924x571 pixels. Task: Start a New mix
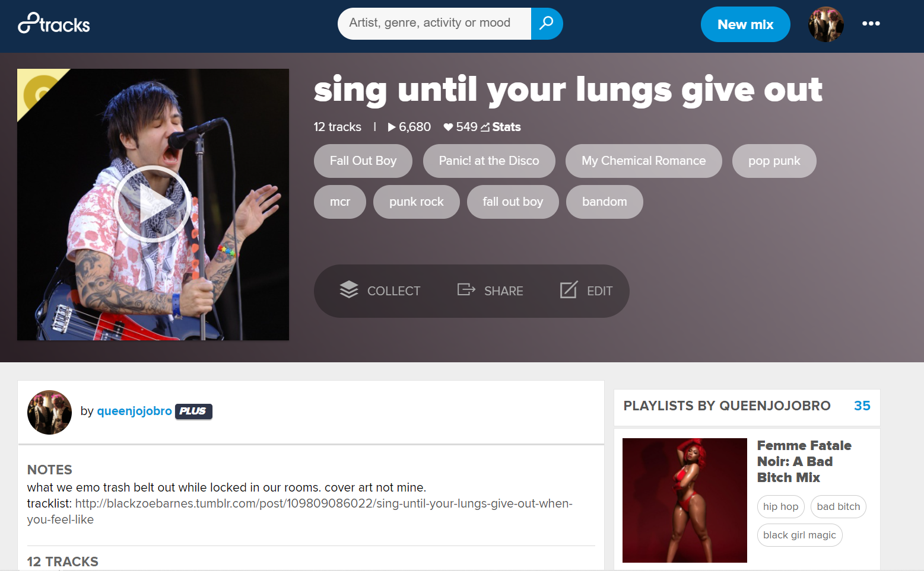(x=745, y=24)
